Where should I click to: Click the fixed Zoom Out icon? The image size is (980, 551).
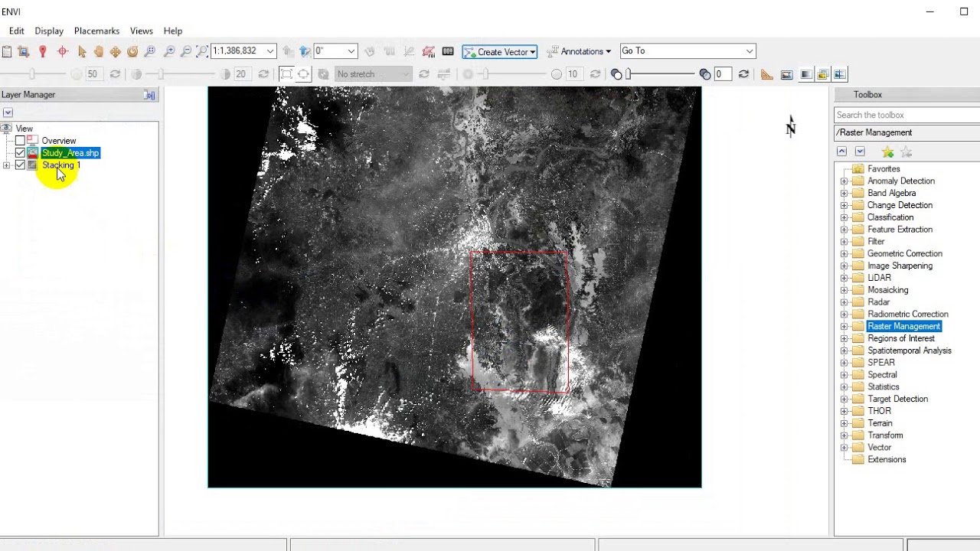coord(186,51)
